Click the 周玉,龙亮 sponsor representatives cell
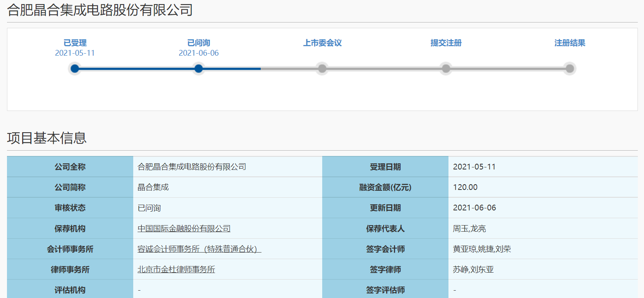This screenshot has width=644, height=298. [469, 228]
